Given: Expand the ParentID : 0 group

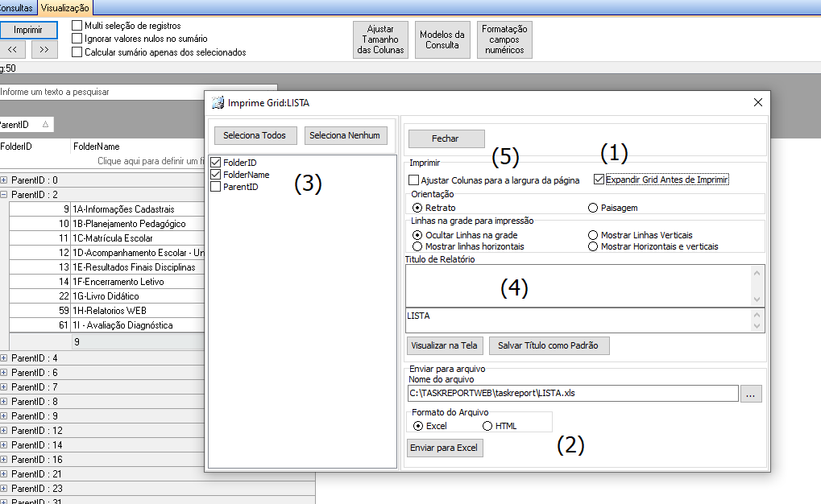Looking at the screenshot, I should tap(4, 180).
